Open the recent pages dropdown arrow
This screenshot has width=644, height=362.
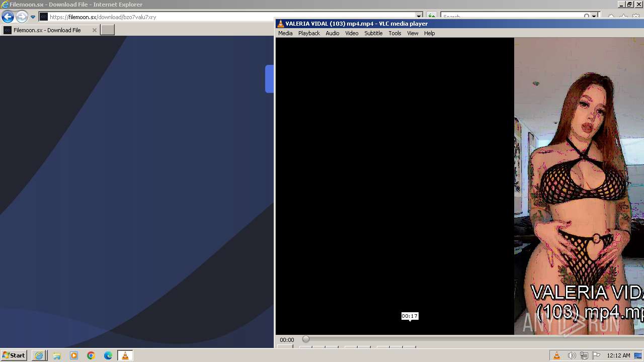33,17
